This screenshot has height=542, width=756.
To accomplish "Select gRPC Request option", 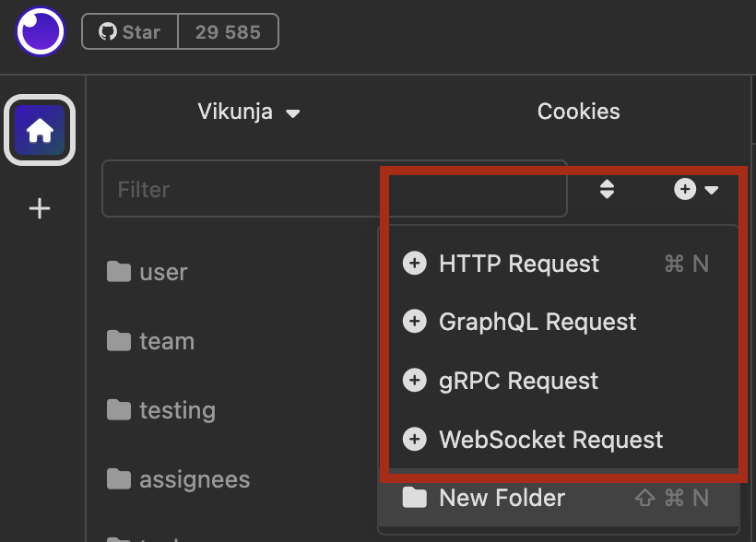I will tap(518, 381).
